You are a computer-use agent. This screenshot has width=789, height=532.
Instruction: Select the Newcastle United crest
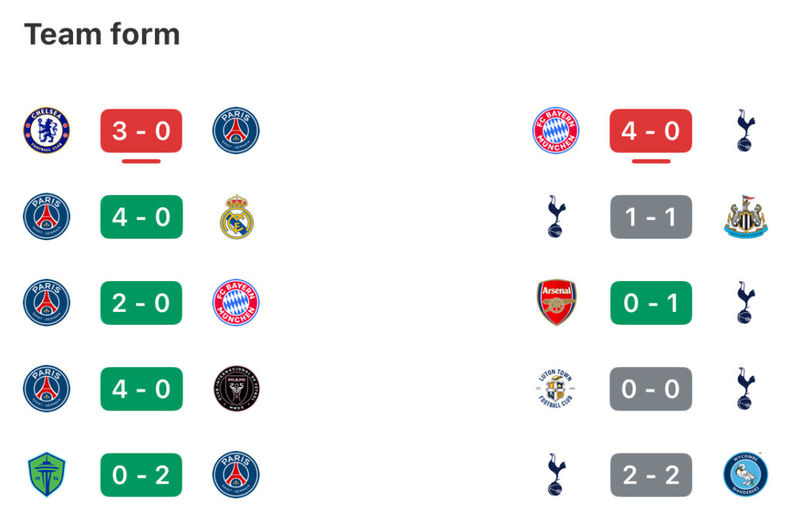click(x=746, y=216)
